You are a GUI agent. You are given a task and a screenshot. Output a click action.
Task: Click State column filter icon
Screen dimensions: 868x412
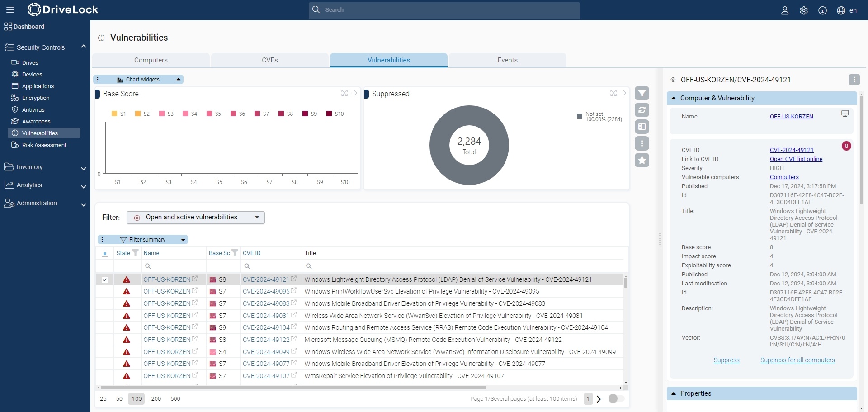(135, 252)
